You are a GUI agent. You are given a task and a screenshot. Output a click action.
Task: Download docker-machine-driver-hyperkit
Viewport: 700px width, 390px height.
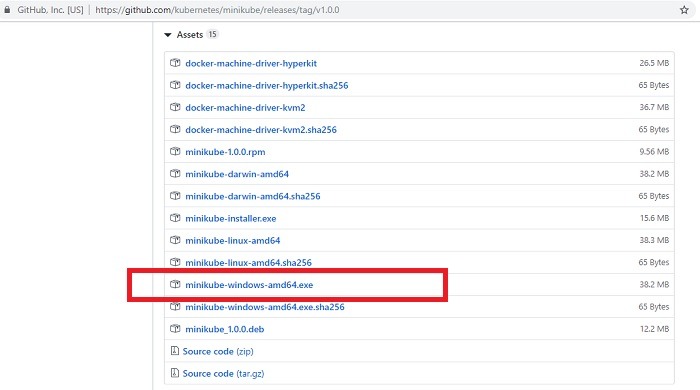tap(251, 63)
